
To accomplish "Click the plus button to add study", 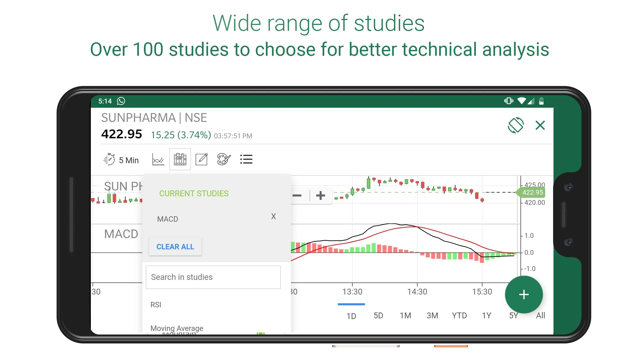I will pos(524,295).
